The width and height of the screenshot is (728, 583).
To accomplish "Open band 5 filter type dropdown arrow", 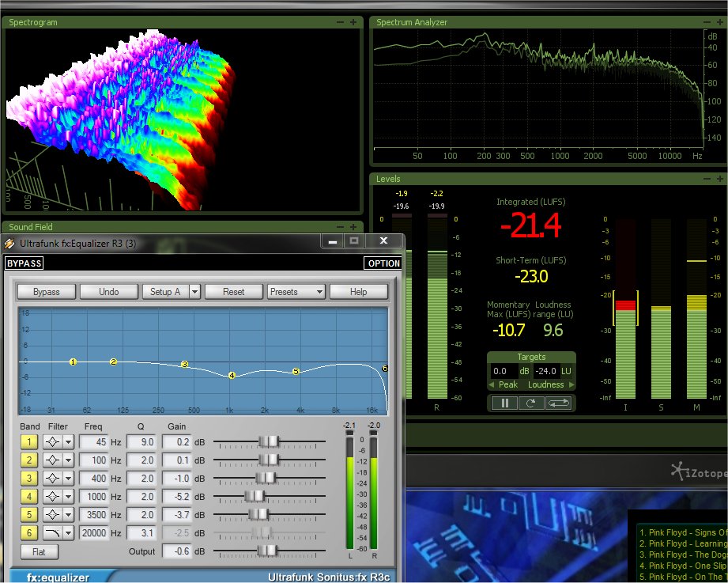I will (x=68, y=515).
